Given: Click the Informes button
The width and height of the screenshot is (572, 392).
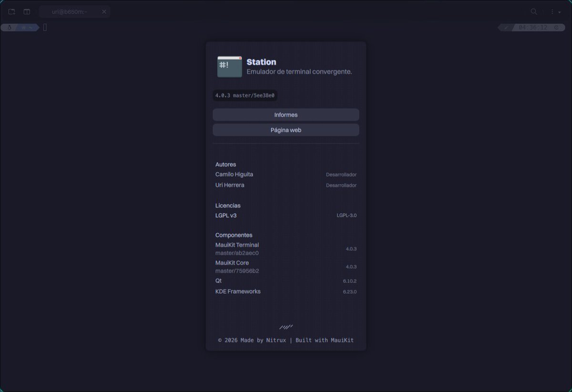Looking at the screenshot, I should pyautogui.click(x=286, y=115).
